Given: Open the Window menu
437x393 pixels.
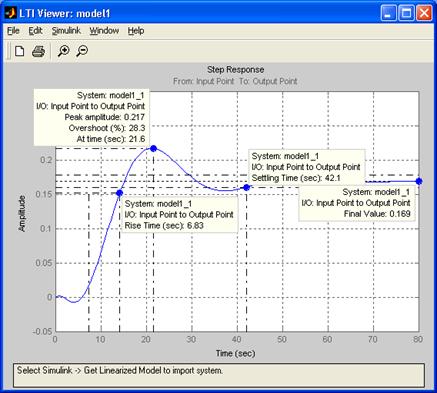Looking at the screenshot, I should click(x=104, y=31).
